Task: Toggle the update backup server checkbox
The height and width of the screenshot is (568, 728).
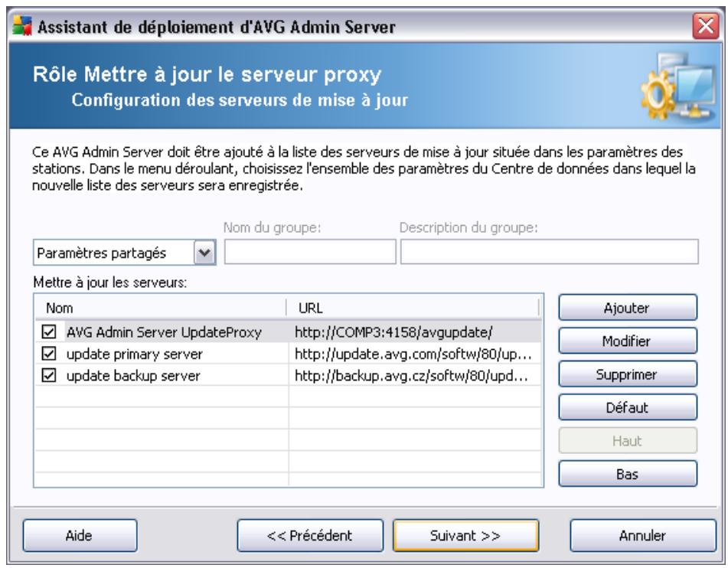Action: tap(49, 375)
